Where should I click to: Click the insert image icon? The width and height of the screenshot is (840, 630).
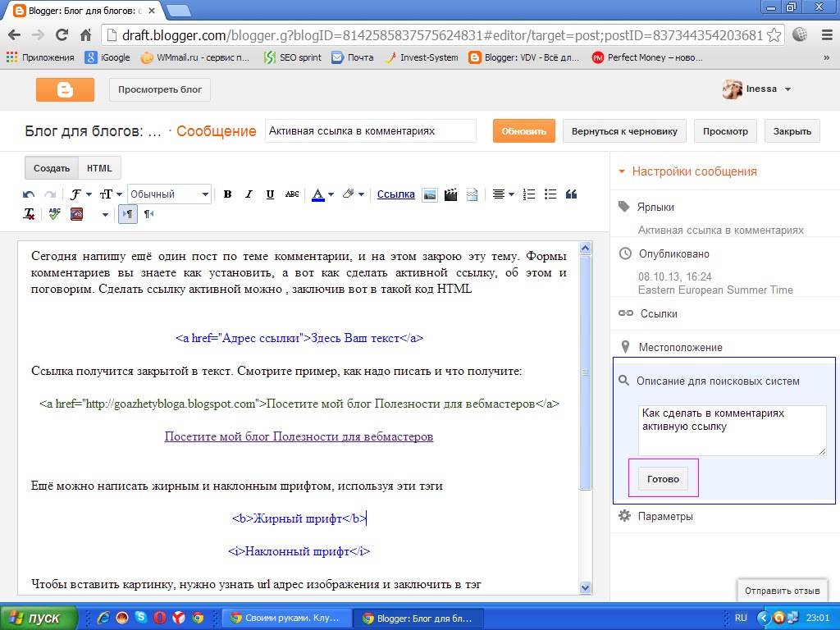point(430,194)
